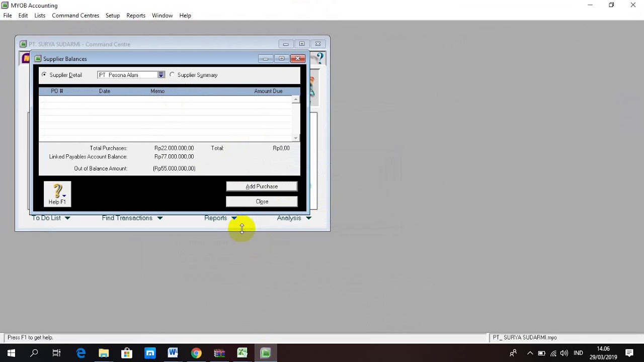Click the list scrollbar up arrow

pyautogui.click(x=296, y=100)
